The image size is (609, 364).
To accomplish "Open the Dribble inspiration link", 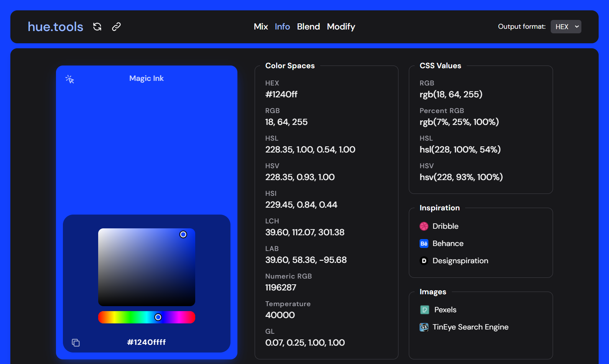I will (x=446, y=226).
